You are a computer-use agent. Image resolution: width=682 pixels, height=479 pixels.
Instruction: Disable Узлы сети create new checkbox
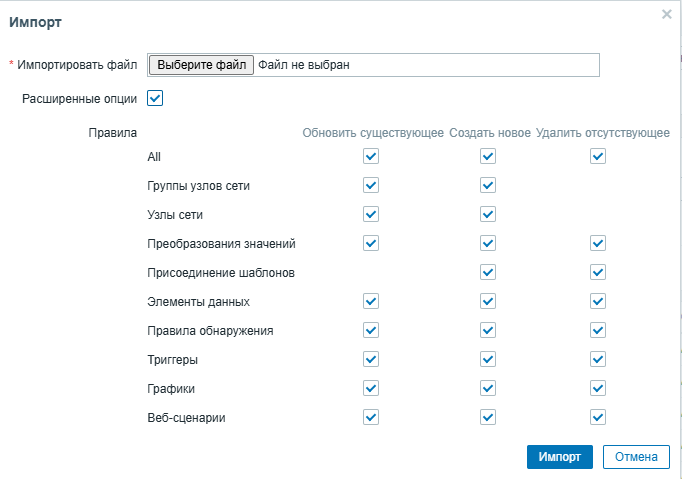(x=488, y=214)
